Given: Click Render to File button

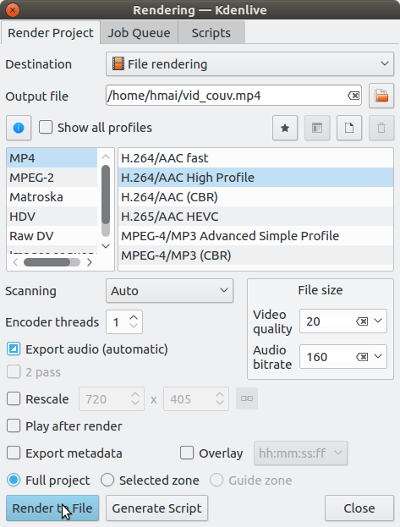Looking at the screenshot, I should 52,508.
